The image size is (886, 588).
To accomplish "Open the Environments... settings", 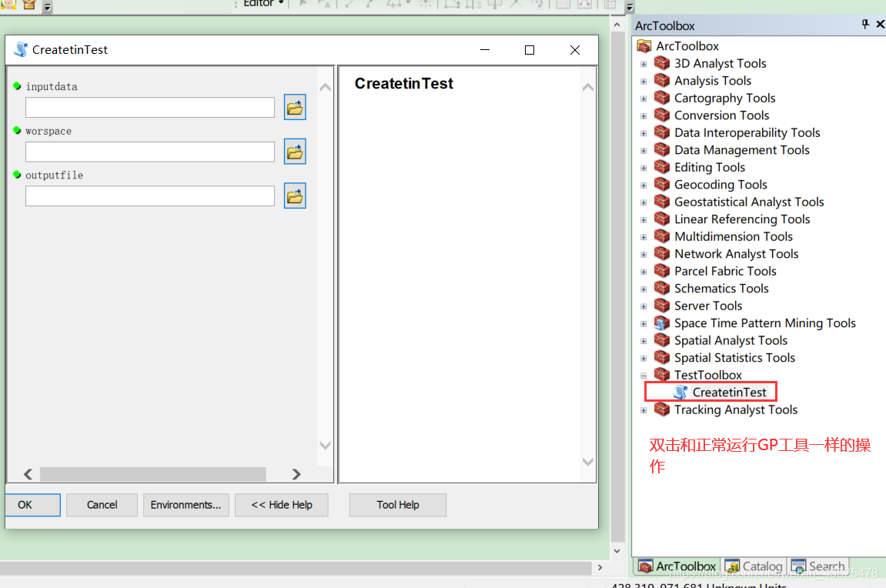I will pos(186,505).
